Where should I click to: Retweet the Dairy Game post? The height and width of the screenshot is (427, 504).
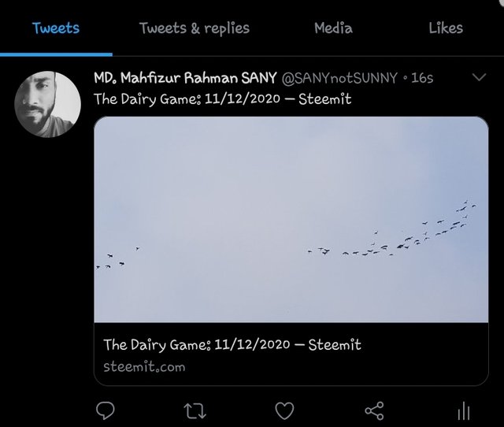click(195, 411)
